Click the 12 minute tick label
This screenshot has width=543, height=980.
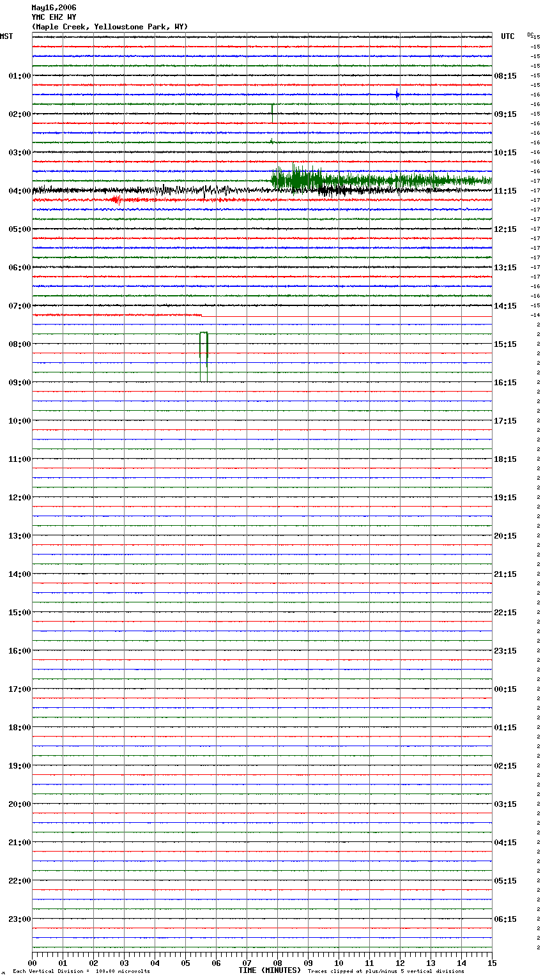400,963
